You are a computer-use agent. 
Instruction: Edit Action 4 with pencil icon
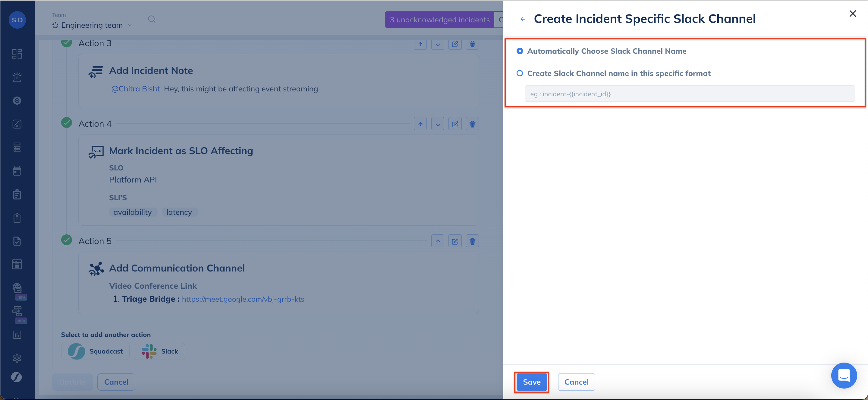tap(454, 124)
